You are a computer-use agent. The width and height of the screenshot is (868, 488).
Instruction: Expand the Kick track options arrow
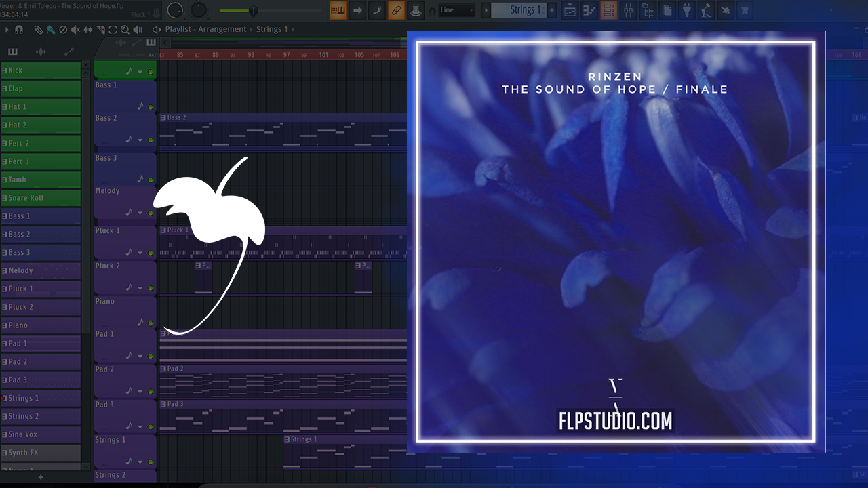[140, 72]
